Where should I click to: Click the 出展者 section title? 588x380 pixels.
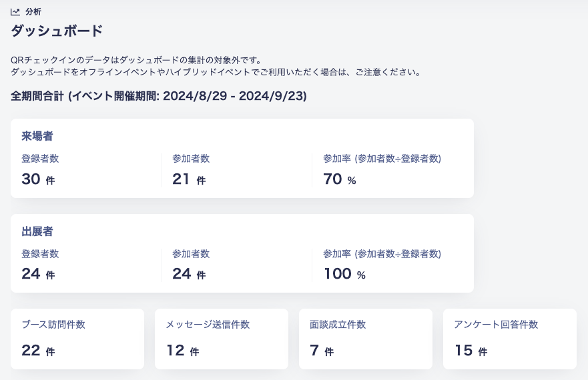(37, 231)
